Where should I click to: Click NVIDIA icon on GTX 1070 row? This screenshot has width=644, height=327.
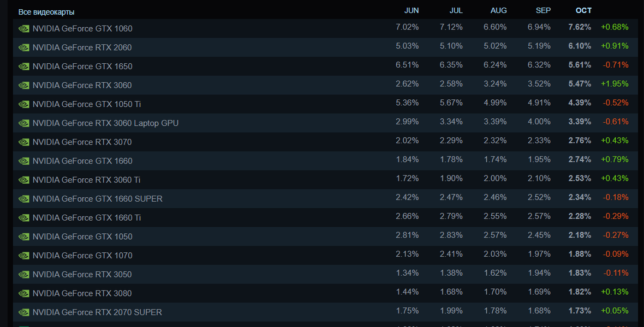click(x=23, y=256)
